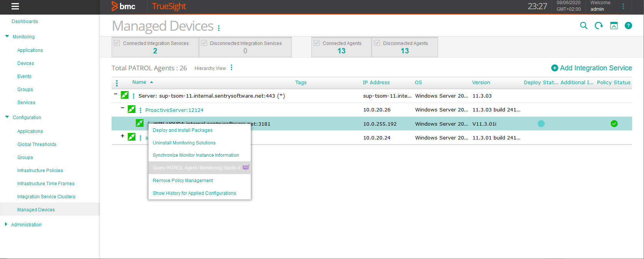This screenshot has height=259, width=644.
Task: Open ProactiveServer:12124 link
Action: (x=174, y=110)
